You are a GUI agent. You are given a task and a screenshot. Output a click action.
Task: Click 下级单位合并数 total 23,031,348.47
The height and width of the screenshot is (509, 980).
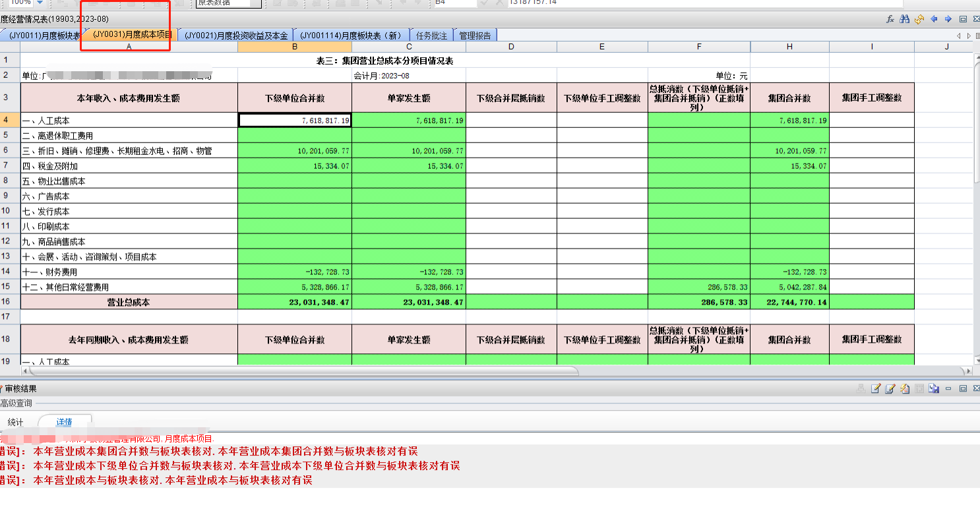coord(295,303)
